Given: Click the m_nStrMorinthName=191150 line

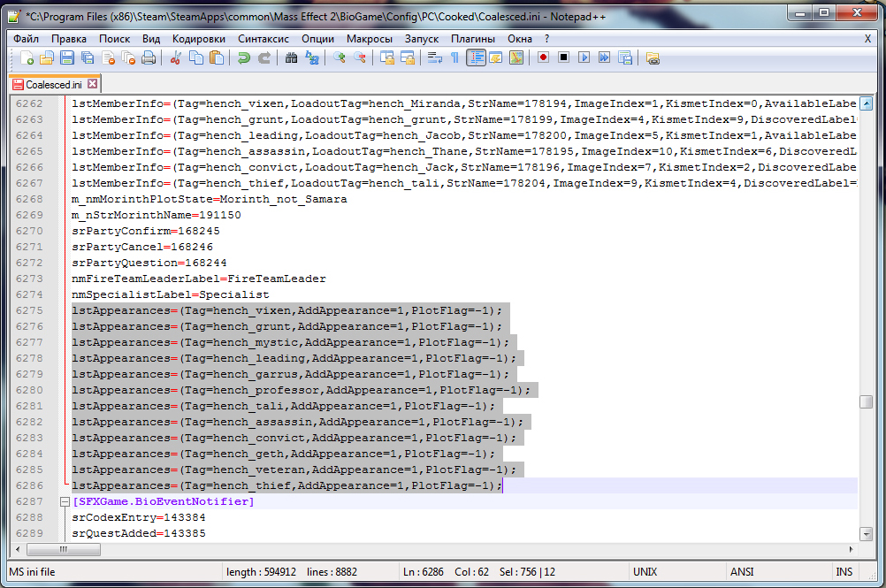Looking at the screenshot, I should (156, 215).
